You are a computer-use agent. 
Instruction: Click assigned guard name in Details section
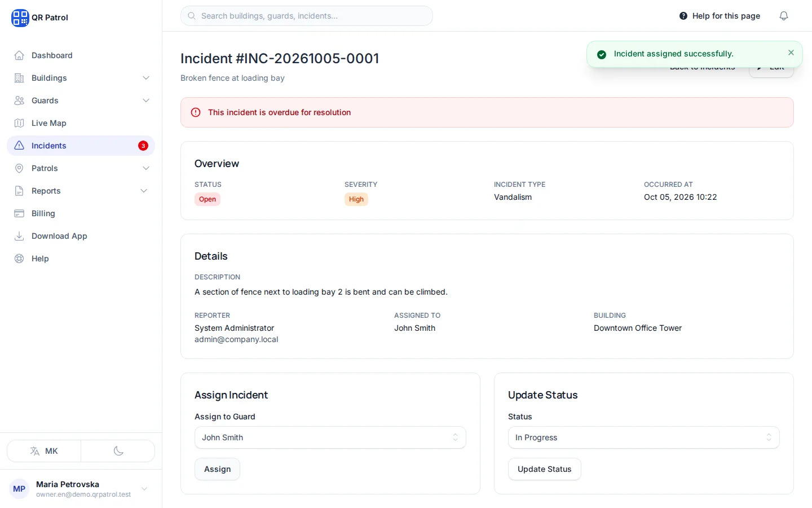pos(414,328)
